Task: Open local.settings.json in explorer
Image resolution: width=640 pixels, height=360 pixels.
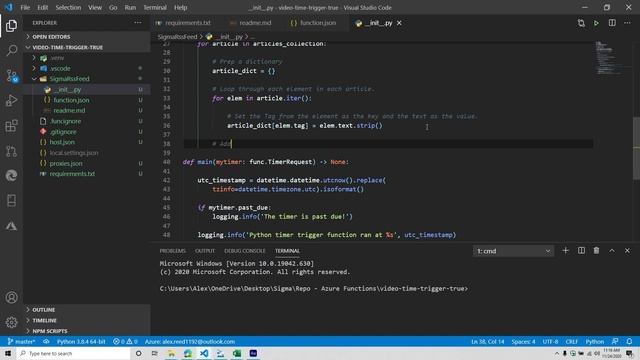Action: 74,153
